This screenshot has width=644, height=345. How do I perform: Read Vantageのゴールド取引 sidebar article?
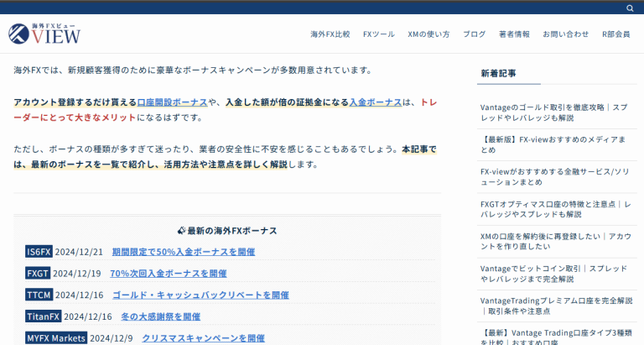point(553,112)
